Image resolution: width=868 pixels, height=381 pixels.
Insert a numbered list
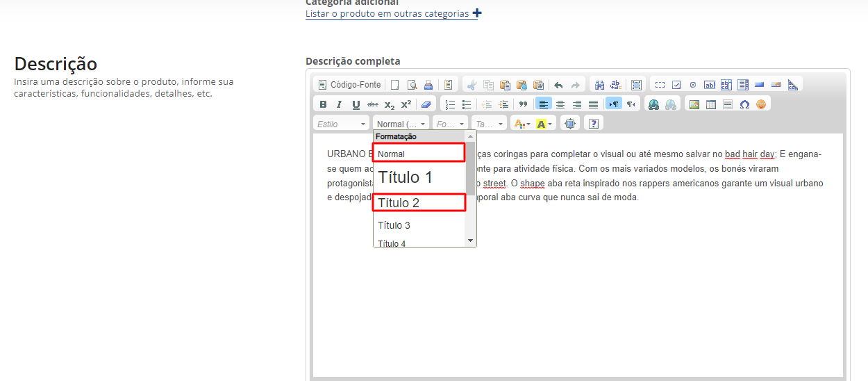450,104
